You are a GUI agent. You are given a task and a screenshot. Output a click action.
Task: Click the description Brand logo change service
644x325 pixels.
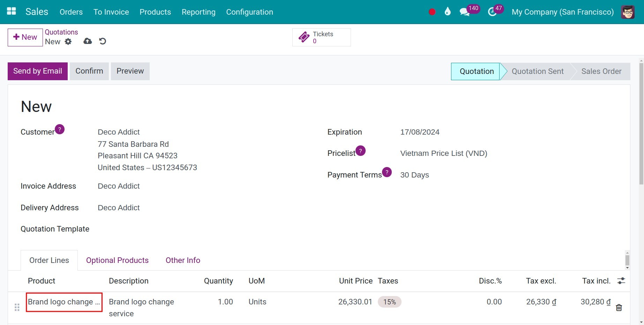point(141,308)
